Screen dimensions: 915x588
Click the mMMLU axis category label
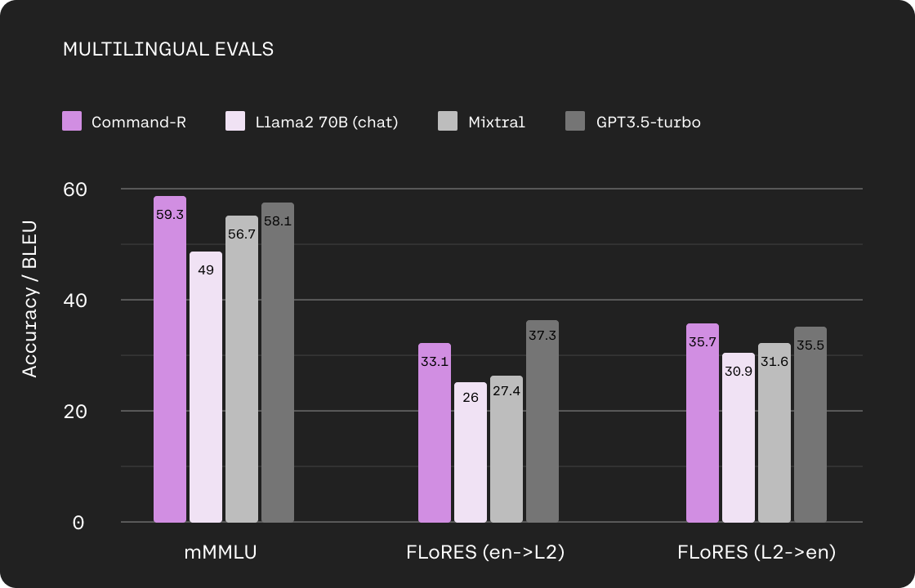(x=220, y=552)
